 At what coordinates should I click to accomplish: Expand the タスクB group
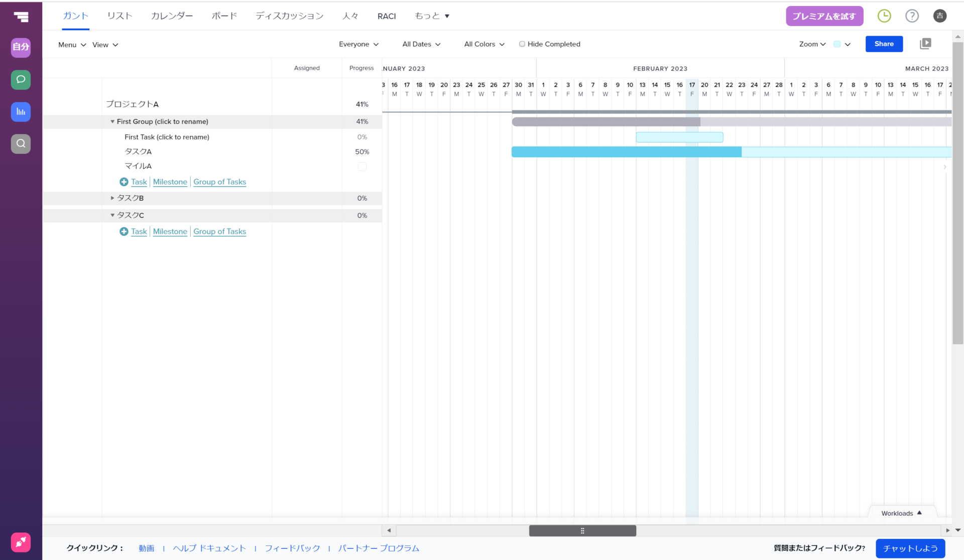point(112,198)
